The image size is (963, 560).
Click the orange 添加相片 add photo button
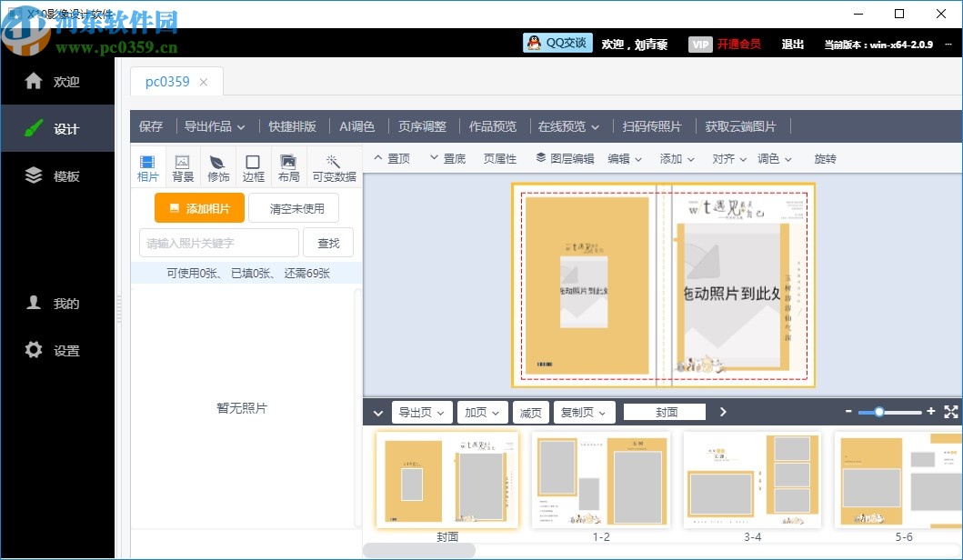(199, 207)
